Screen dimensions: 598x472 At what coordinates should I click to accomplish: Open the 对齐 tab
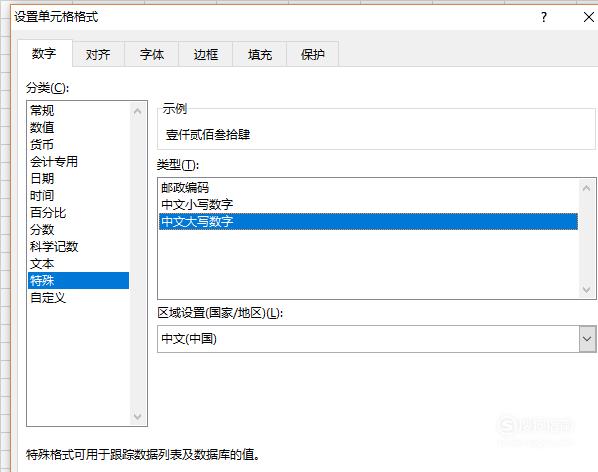[x=98, y=55]
